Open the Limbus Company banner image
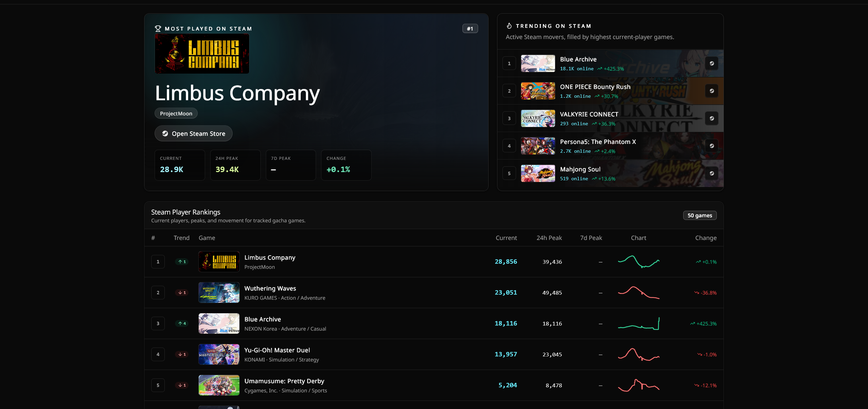This screenshot has width=868, height=409. tap(202, 54)
